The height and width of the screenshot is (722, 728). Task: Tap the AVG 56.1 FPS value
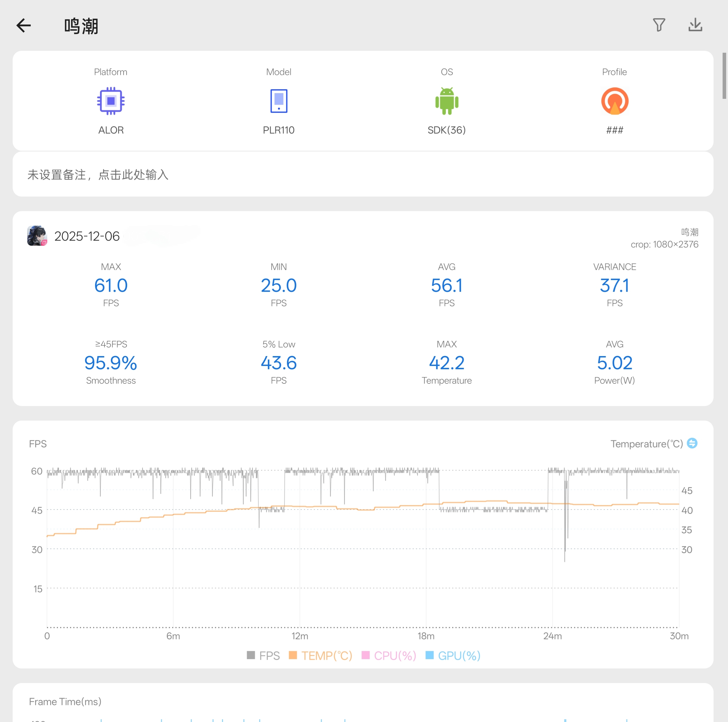pyautogui.click(x=447, y=285)
